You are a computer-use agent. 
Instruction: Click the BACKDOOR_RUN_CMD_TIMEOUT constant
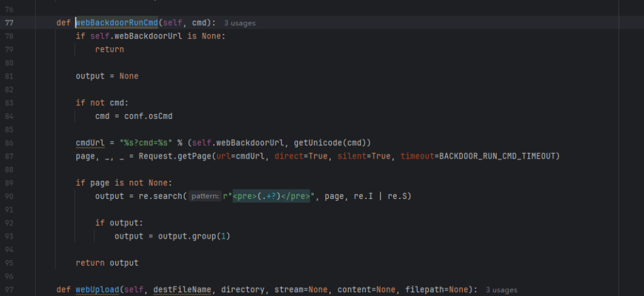coord(499,156)
